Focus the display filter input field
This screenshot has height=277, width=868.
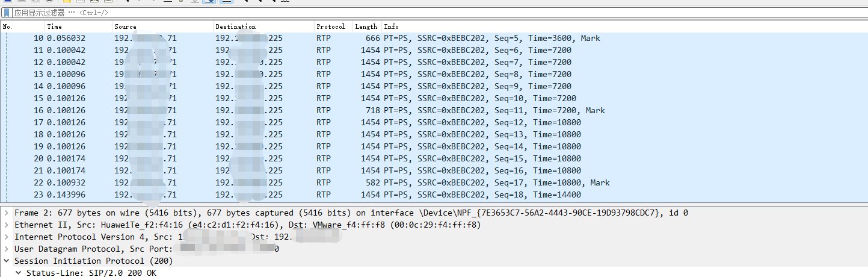pyautogui.click(x=421, y=12)
